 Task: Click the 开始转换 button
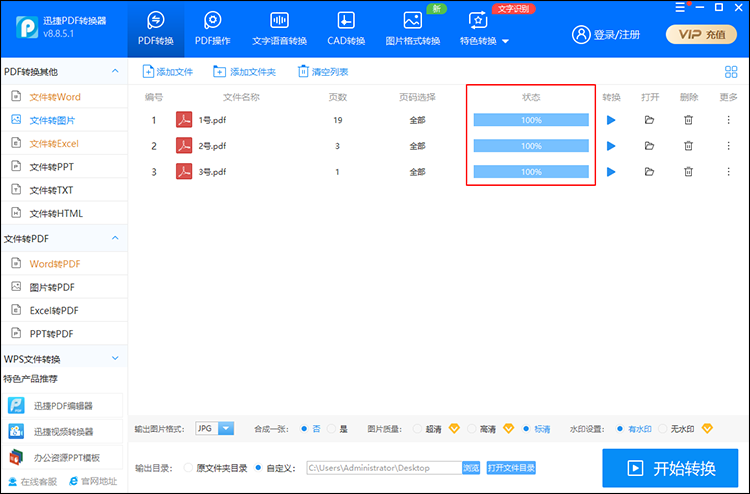tap(670, 468)
